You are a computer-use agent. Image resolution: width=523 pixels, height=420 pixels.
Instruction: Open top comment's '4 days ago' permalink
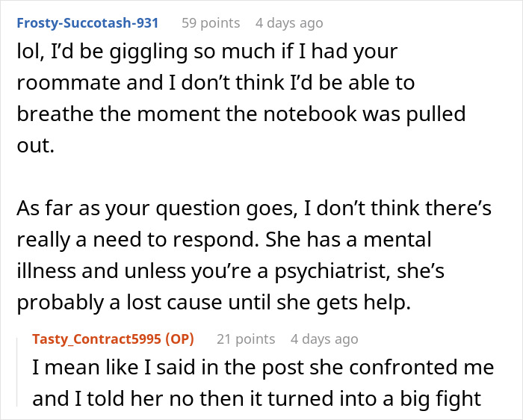point(289,23)
